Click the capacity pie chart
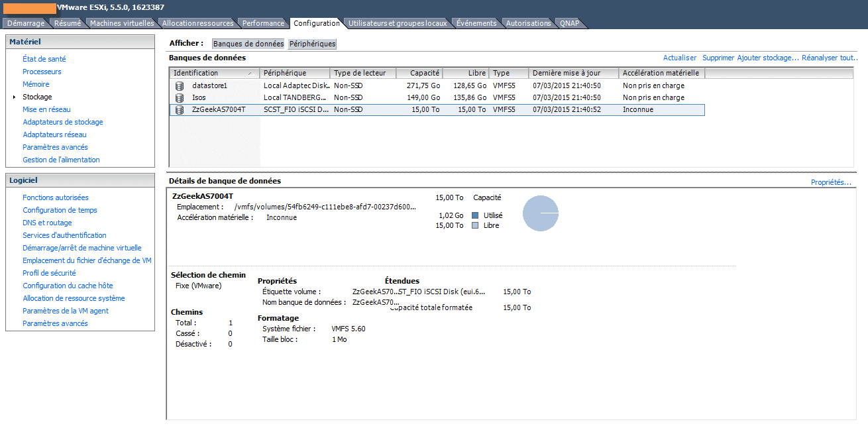Screen dimensions: 868x434 541,213
